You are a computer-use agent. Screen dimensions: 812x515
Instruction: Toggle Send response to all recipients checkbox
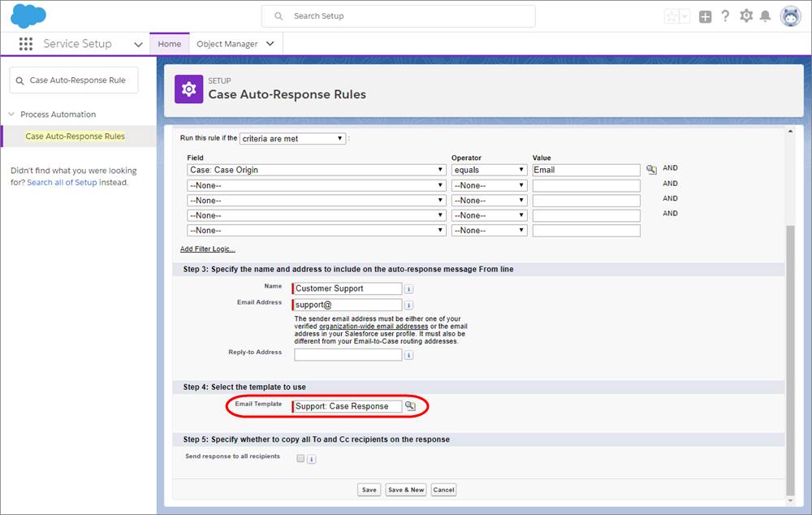point(300,458)
